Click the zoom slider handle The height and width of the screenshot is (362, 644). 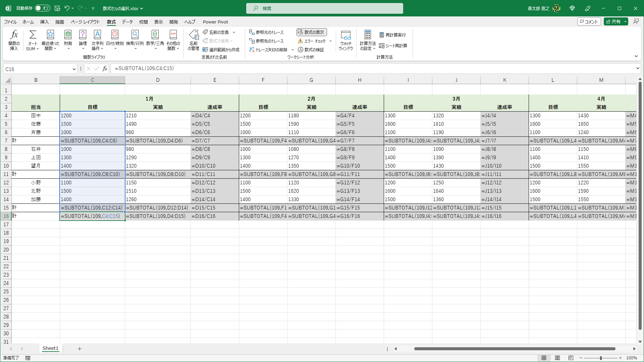pyautogui.click(x=601, y=358)
